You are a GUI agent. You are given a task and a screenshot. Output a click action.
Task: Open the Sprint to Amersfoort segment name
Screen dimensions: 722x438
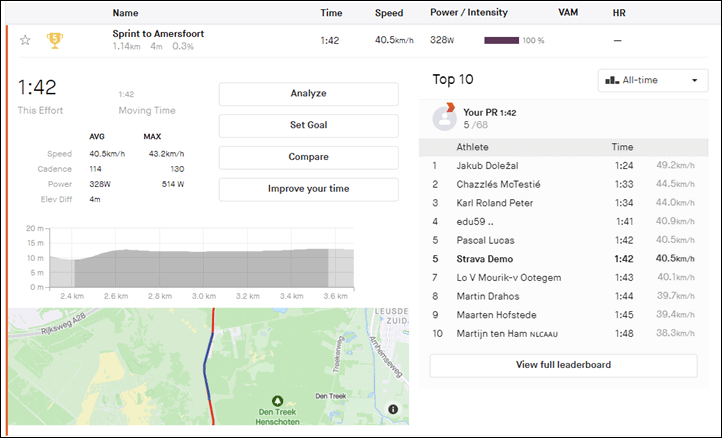click(158, 34)
